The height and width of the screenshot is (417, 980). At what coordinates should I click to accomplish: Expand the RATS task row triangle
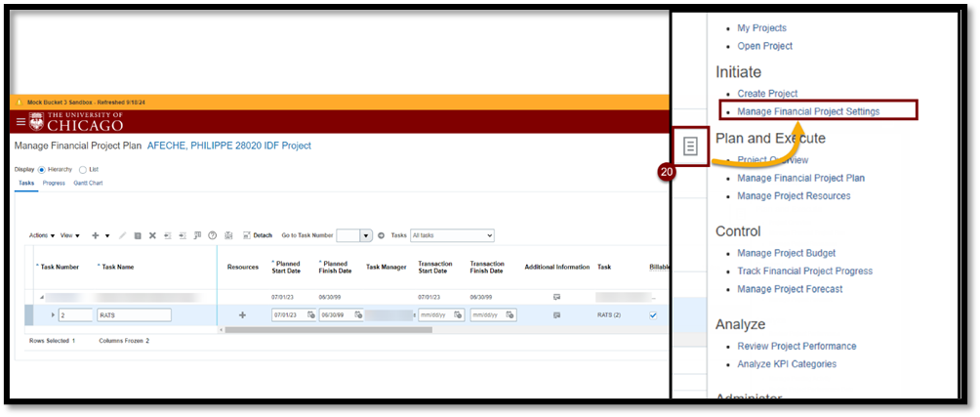click(x=53, y=315)
